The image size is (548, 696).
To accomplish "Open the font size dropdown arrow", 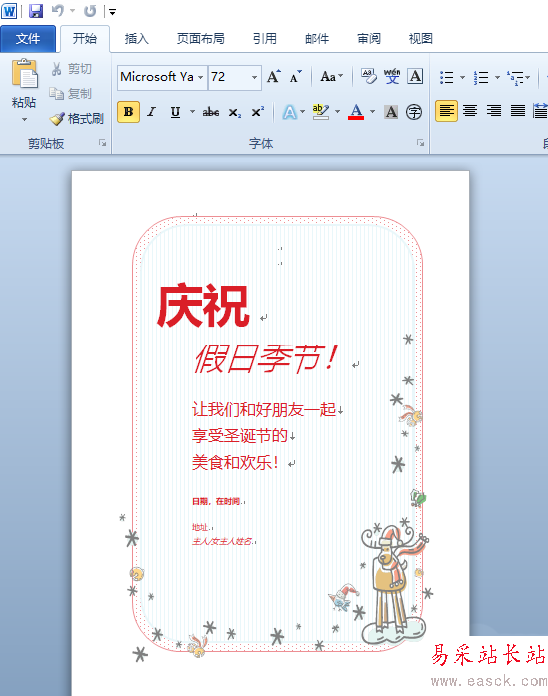I will [x=255, y=77].
